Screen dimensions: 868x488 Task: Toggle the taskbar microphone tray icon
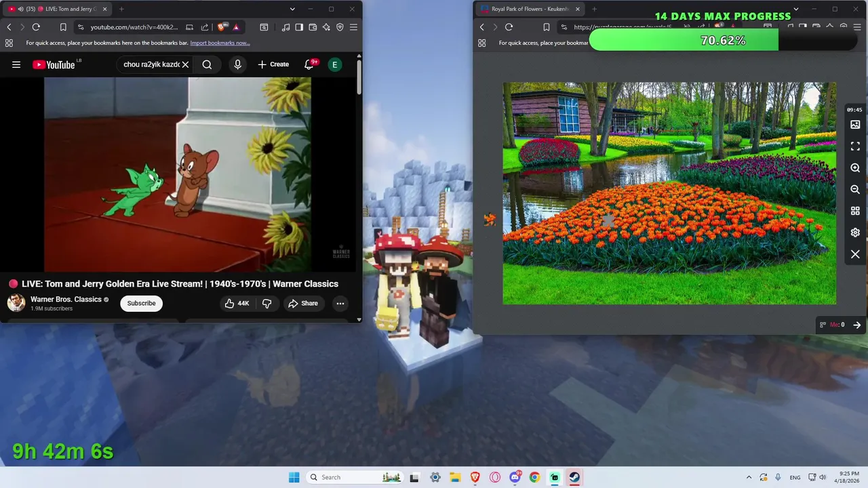pyautogui.click(x=778, y=477)
